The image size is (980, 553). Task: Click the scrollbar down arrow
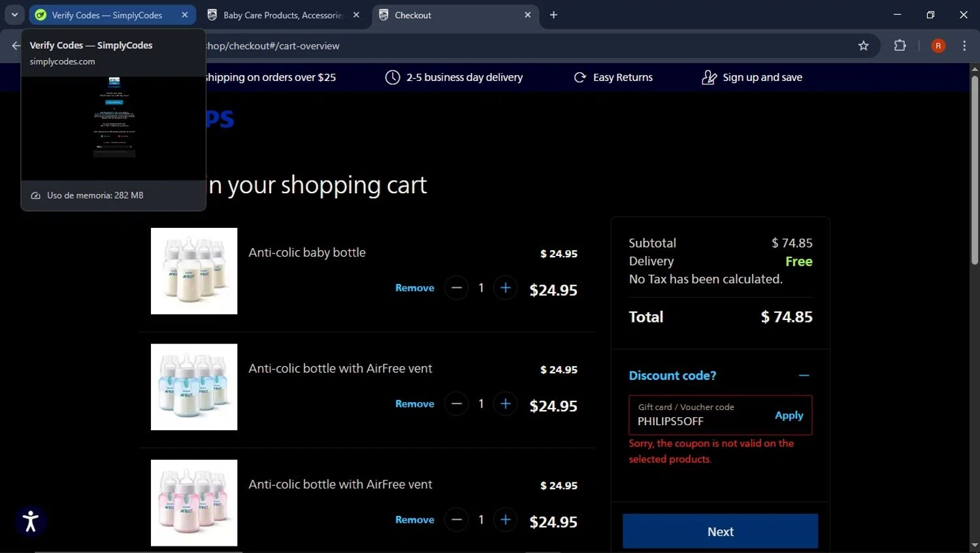pos(974,546)
